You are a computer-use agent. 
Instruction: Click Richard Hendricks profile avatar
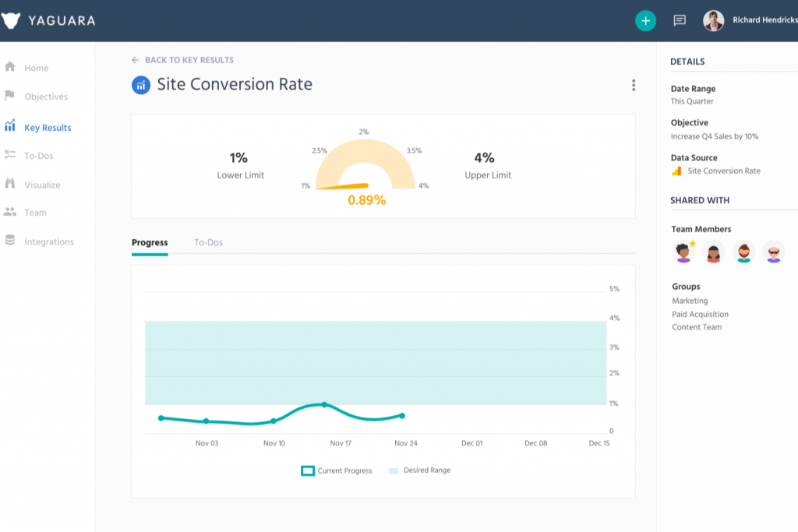tap(713, 21)
